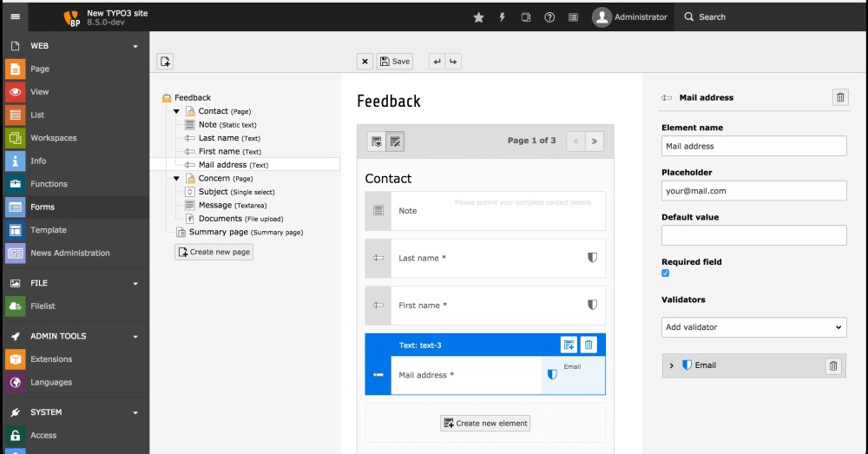Switch to the abstract view mode button

395,141
